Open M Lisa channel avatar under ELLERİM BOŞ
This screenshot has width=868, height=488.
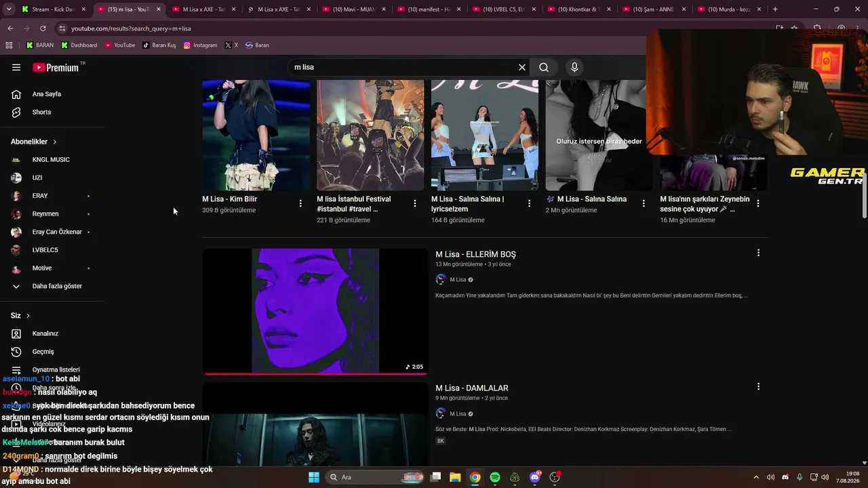click(441, 279)
